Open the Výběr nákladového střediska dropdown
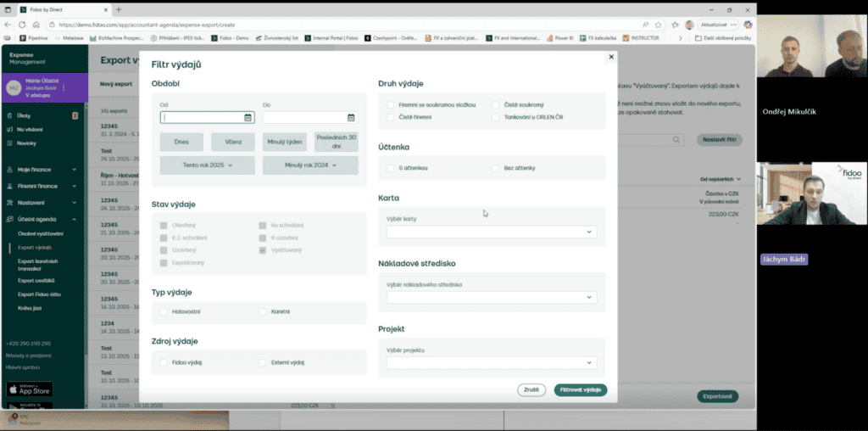This screenshot has width=868, height=431. (588, 298)
